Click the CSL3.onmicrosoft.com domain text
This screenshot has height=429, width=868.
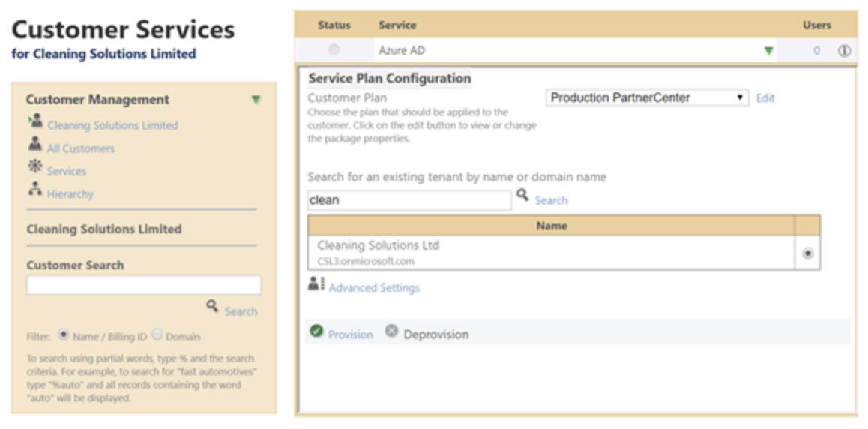[x=365, y=261]
